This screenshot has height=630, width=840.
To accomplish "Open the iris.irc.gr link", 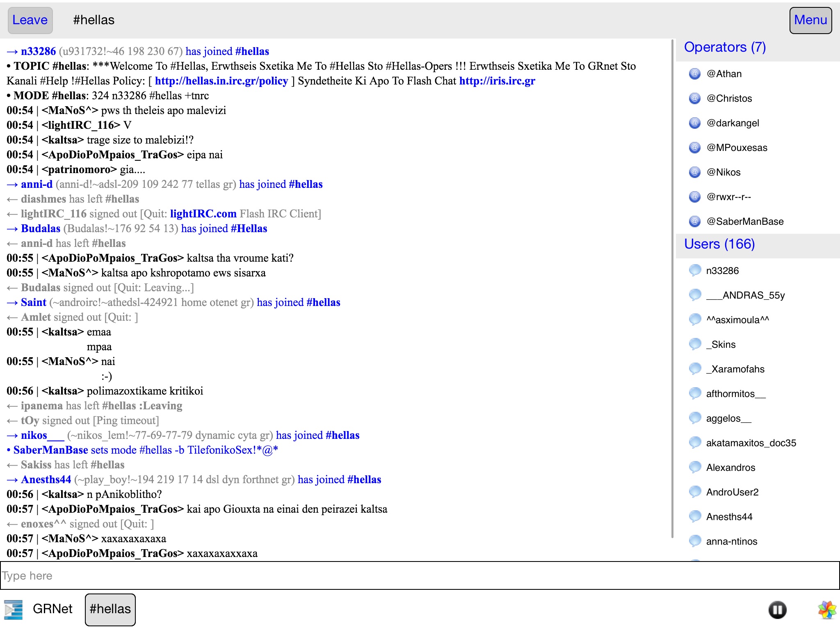I will (497, 81).
